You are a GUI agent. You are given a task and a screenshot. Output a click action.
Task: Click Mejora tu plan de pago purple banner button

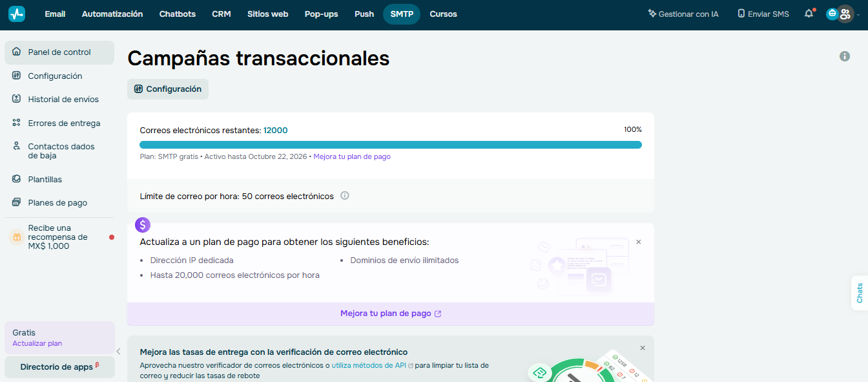tap(391, 313)
